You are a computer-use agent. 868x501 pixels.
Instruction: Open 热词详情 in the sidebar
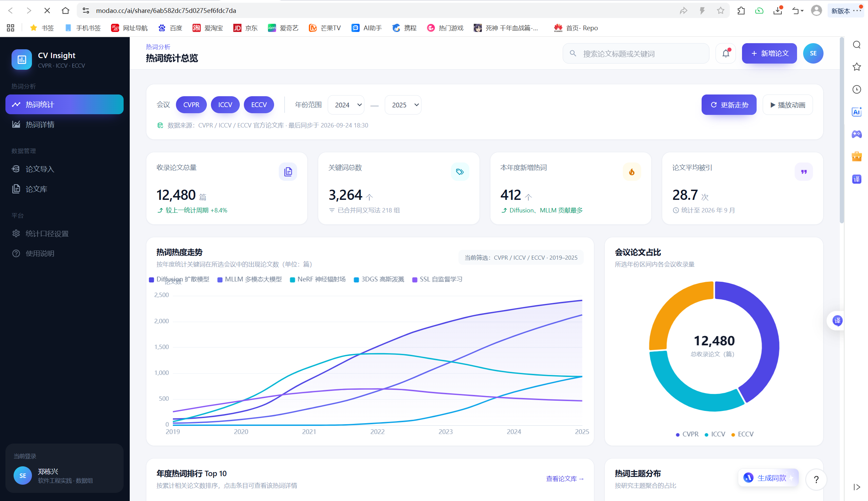click(x=65, y=124)
